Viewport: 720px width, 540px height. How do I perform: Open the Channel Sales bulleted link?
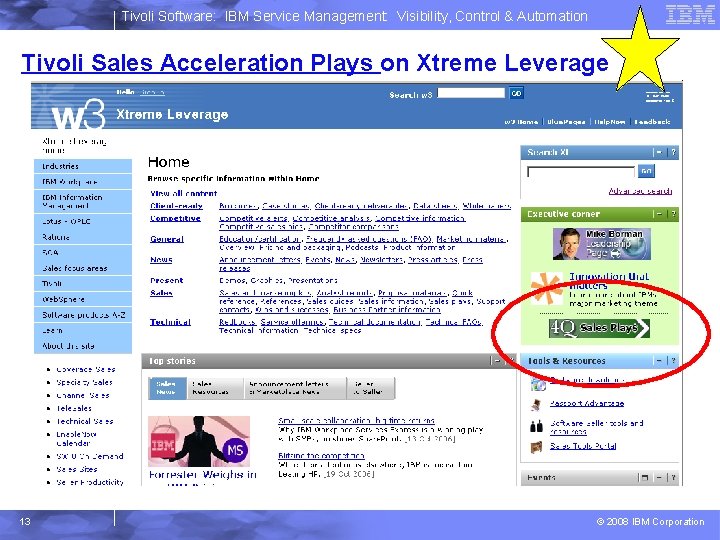[x=83, y=395]
